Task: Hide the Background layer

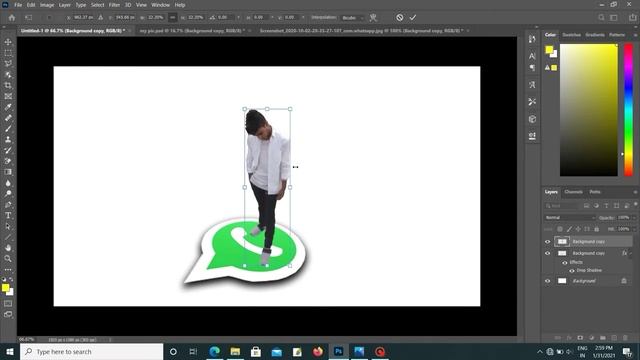Action: pyautogui.click(x=548, y=281)
